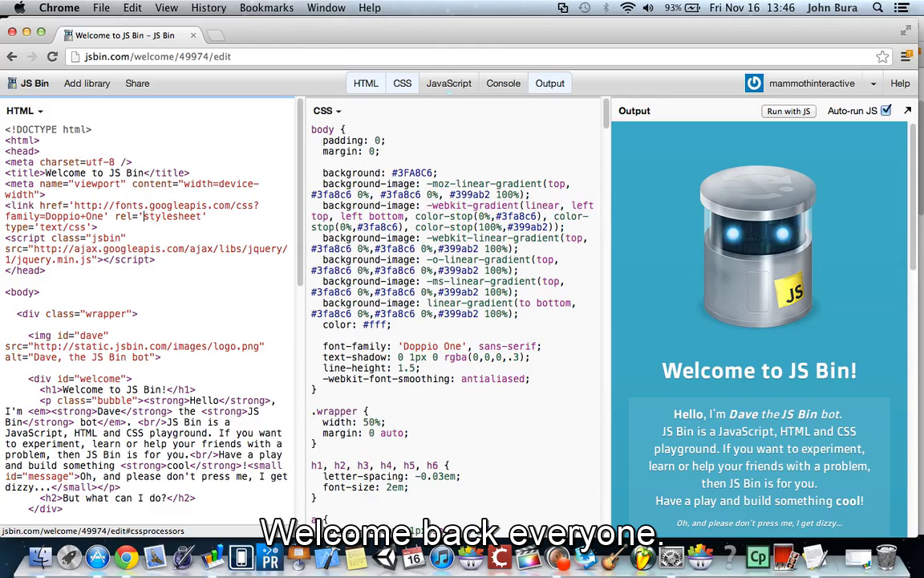924x578 pixels.
Task: Click the JS Bin logo icon
Action: 12,83
